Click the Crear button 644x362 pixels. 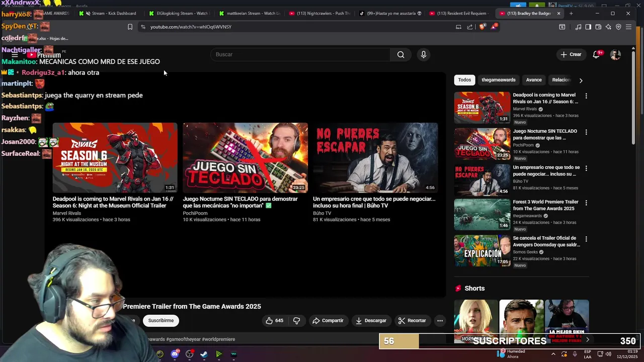pyautogui.click(x=571, y=54)
